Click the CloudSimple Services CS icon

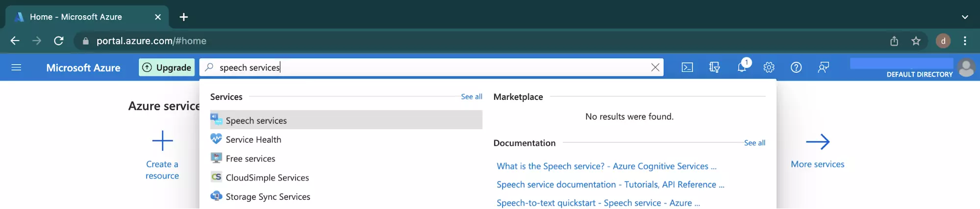[x=216, y=177]
